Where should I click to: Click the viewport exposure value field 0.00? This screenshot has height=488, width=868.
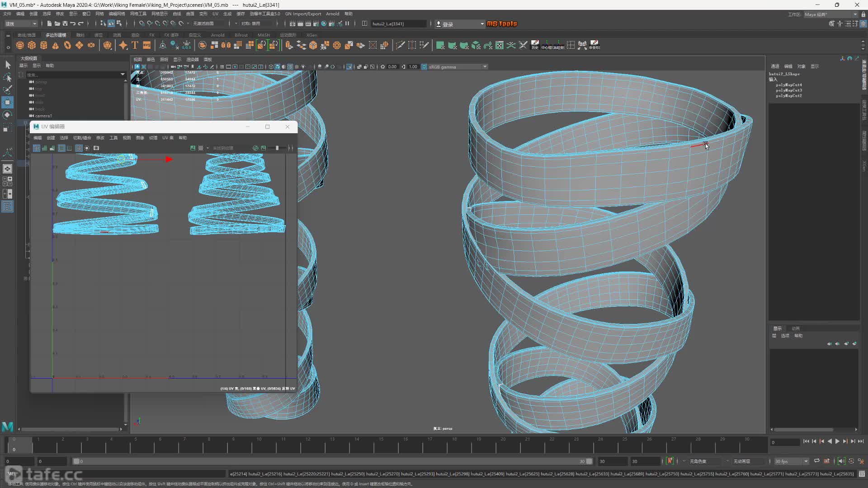coord(392,67)
